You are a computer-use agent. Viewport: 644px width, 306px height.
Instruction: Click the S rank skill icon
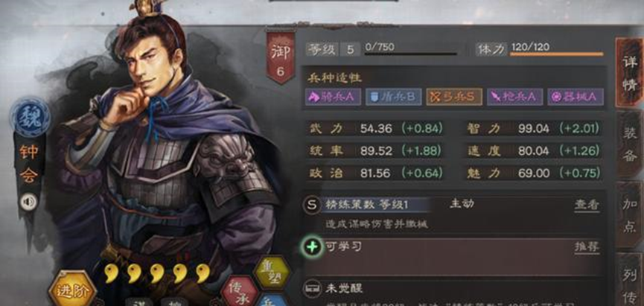coord(312,205)
